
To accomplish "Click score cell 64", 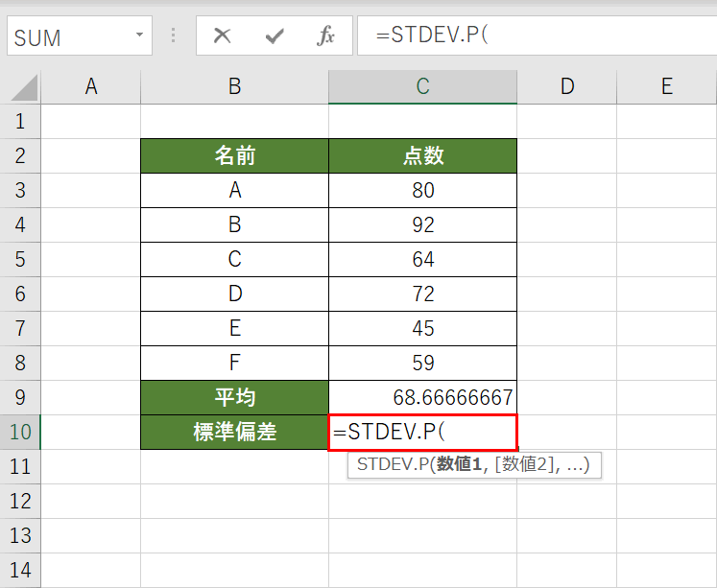I will click(422, 260).
